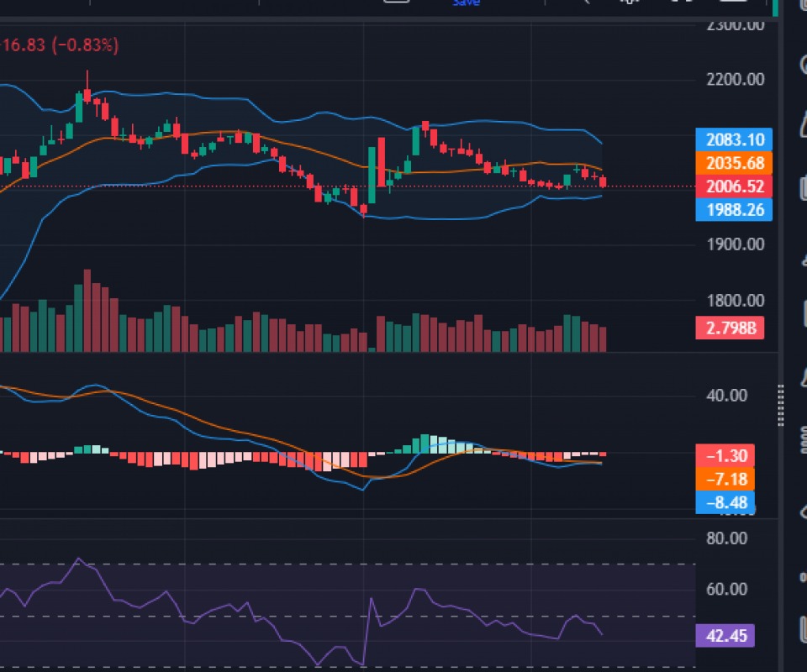The width and height of the screenshot is (807, 672).
Task: Click the 40.00 MACD axis label
Action: [726, 396]
